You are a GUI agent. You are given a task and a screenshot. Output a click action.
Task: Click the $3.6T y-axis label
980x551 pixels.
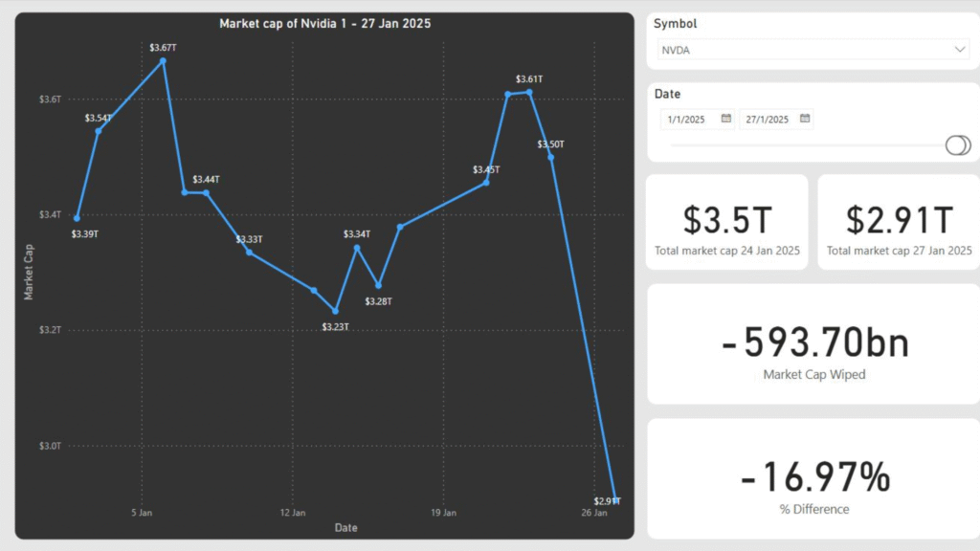tap(50, 99)
